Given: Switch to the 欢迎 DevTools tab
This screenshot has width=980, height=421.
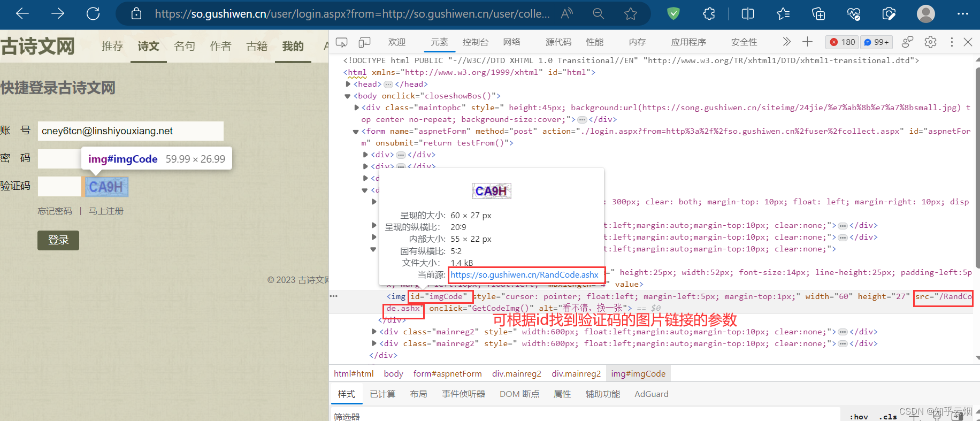Looking at the screenshot, I should tap(397, 42).
